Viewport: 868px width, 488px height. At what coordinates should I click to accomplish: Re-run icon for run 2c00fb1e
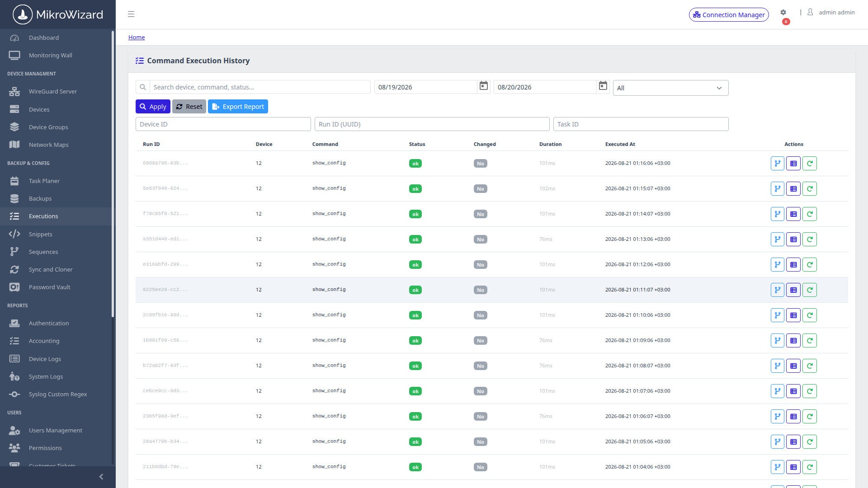tap(810, 315)
